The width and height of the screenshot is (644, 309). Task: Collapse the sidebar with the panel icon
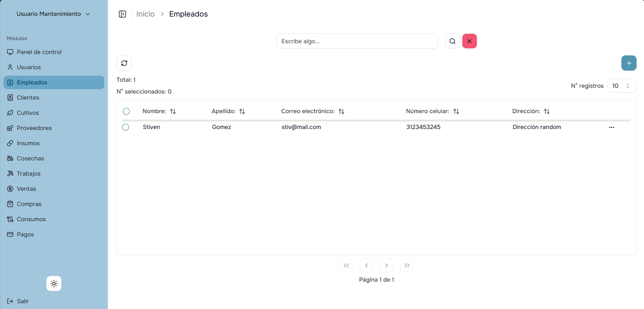pyautogui.click(x=122, y=14)
